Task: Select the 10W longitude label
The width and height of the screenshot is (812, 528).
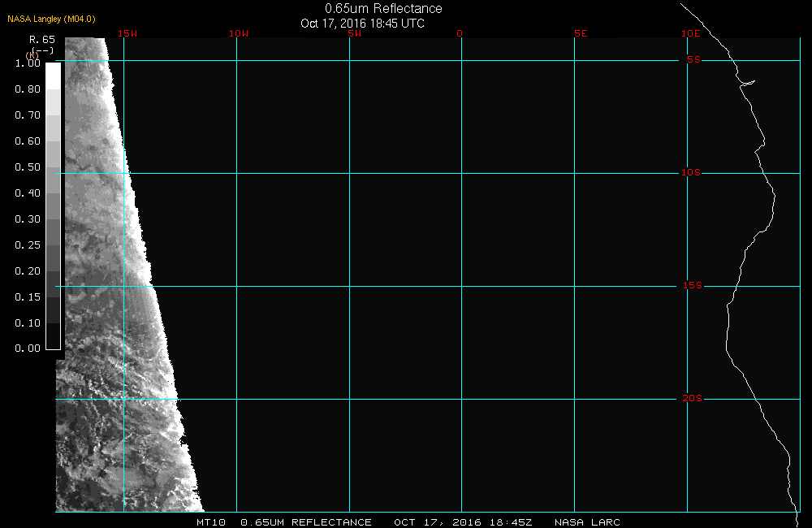Action: (x=238, y=34)
